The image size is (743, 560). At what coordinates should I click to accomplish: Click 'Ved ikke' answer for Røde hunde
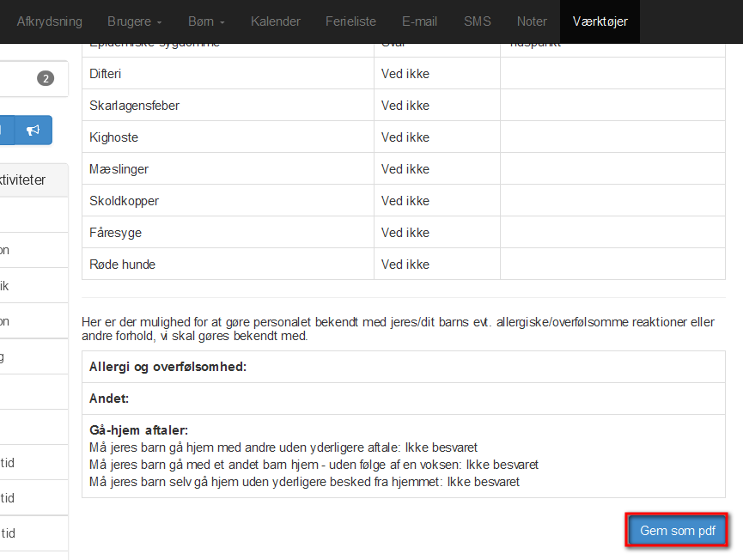point(405,265)
